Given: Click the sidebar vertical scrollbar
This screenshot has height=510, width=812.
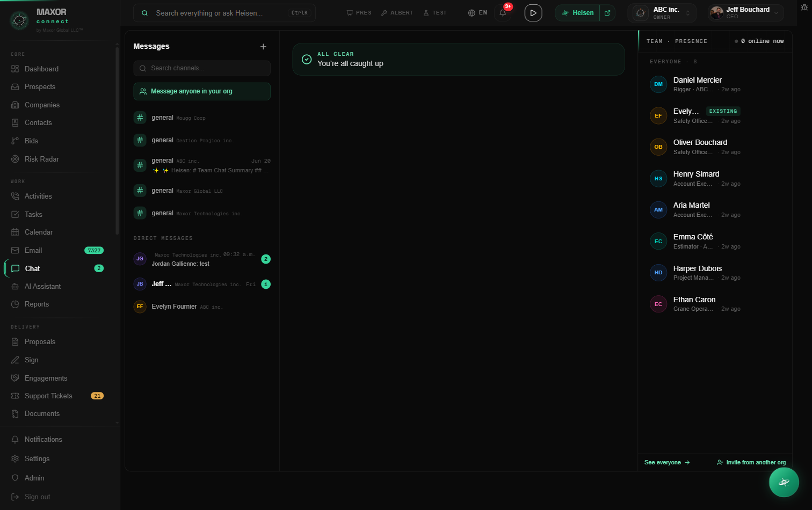Looking at the screenshot, I should pyautogui.click(x=117, y=141).
